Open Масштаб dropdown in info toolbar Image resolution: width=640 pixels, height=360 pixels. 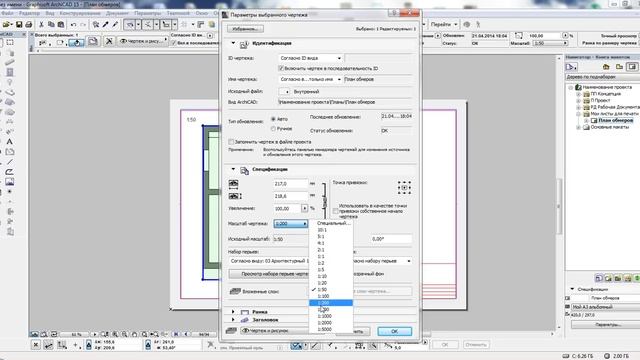click(551, 43)
